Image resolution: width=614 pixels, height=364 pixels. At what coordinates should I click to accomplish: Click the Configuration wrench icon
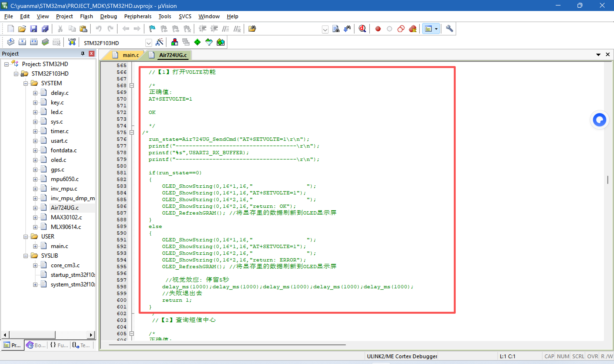(x=449, y=29)
